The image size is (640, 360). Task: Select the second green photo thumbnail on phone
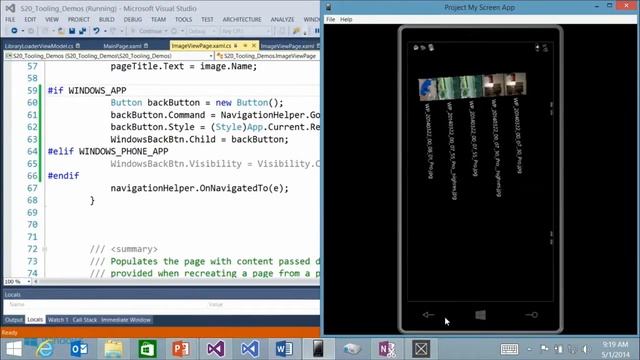point(449,88)
